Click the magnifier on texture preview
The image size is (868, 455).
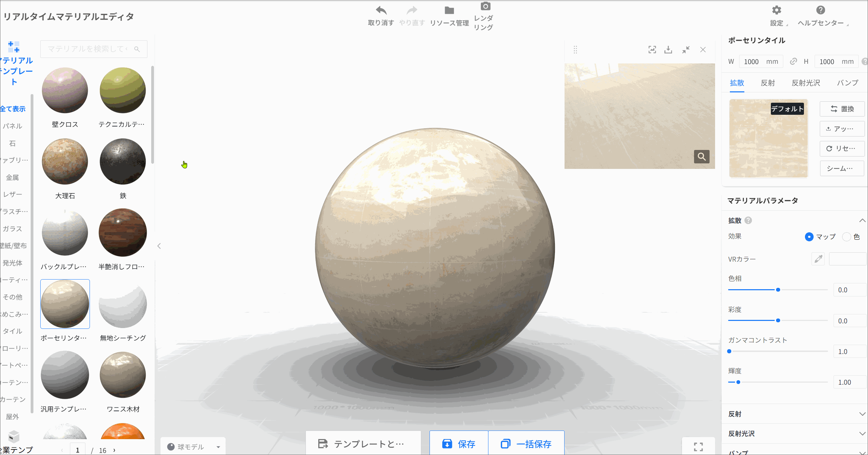(x=702, y=157)
